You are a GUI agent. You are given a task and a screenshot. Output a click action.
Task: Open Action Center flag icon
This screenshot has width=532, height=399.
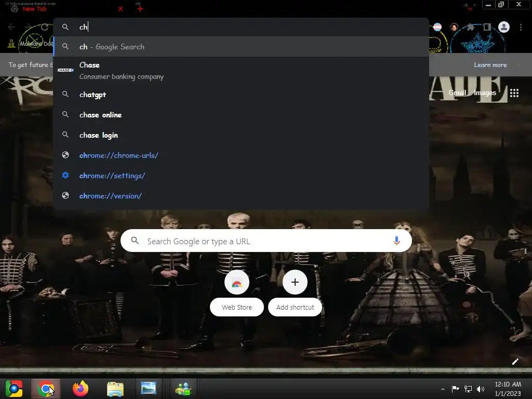pyautogui.click(x=455, y=389)
